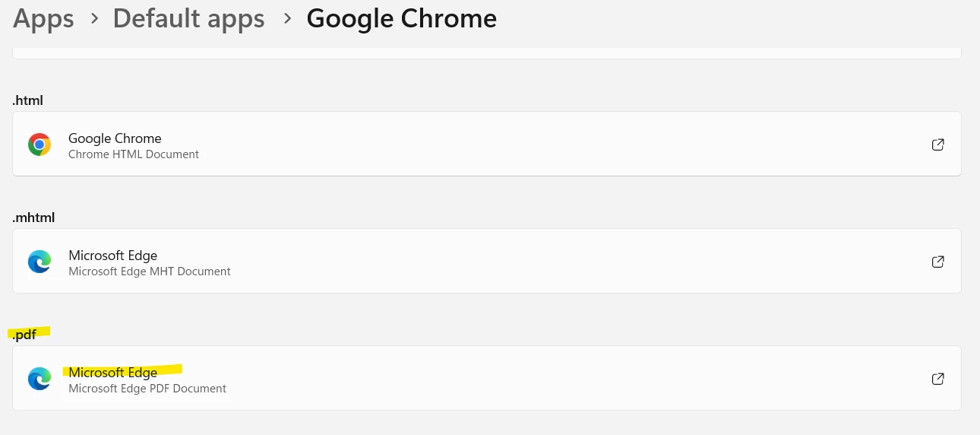Click the Chrome HTML Document subtitle
This screenshot has width=980, height=435.
coord(134,154)
